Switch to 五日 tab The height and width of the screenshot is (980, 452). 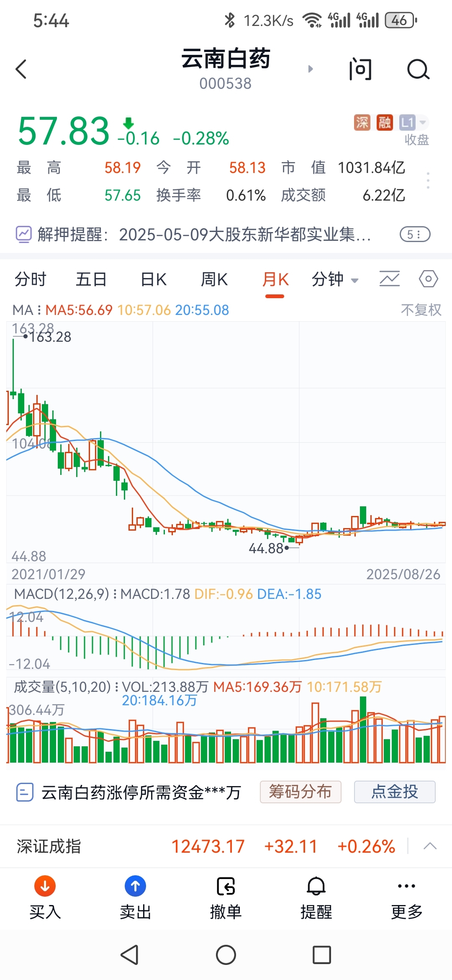pyautogui.click(x=91, y=279)
